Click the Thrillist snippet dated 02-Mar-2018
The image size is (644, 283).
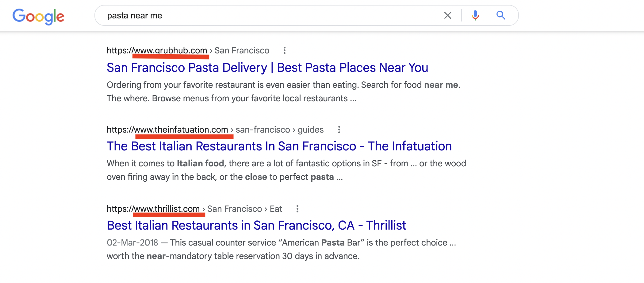[x=282, y=249]
